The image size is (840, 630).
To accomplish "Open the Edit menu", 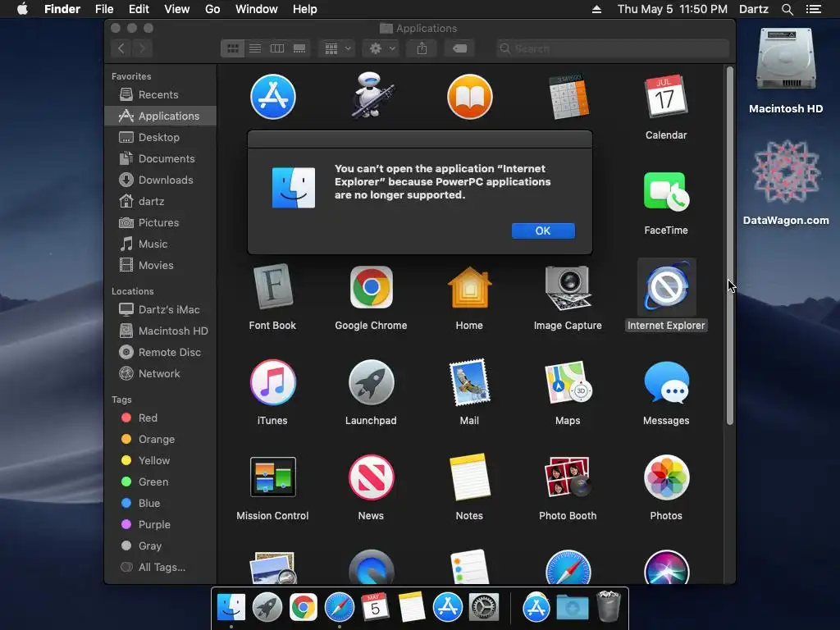I will (x=139, y=9).
